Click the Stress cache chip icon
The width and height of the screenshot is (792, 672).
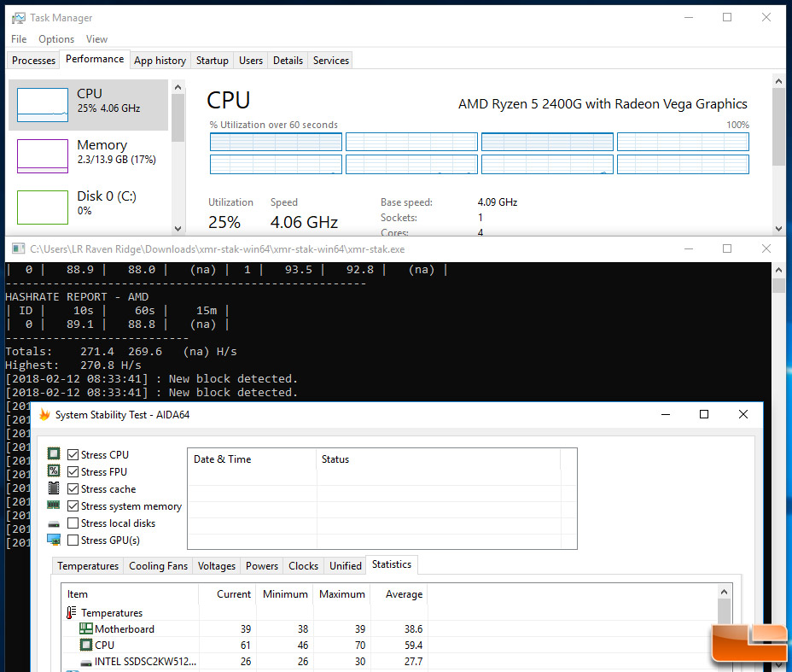pyautogui.click(x=54, y=488)
